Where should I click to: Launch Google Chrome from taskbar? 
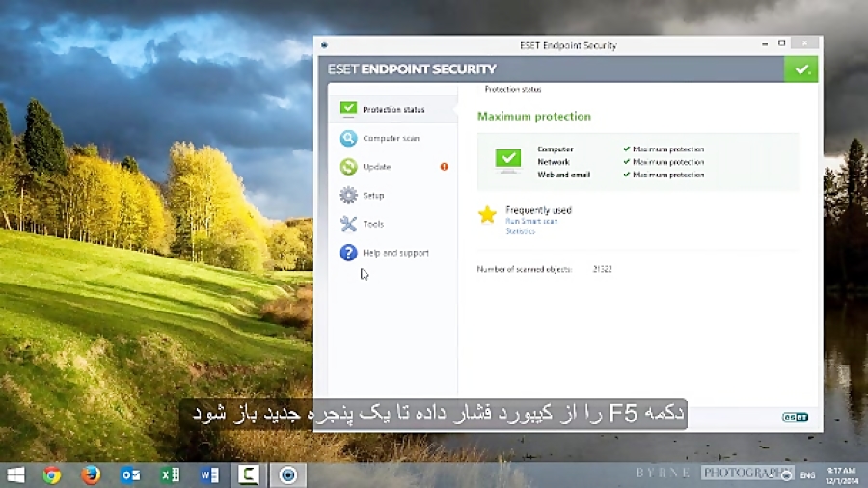52,475
